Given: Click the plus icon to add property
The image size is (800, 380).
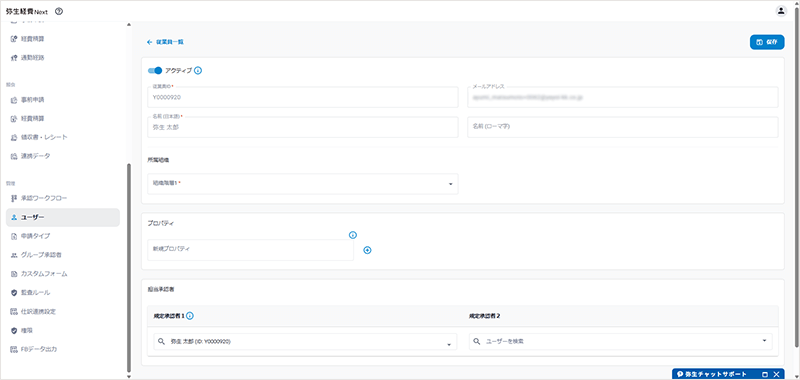Looking at the screenshot, I should point(367,250).
